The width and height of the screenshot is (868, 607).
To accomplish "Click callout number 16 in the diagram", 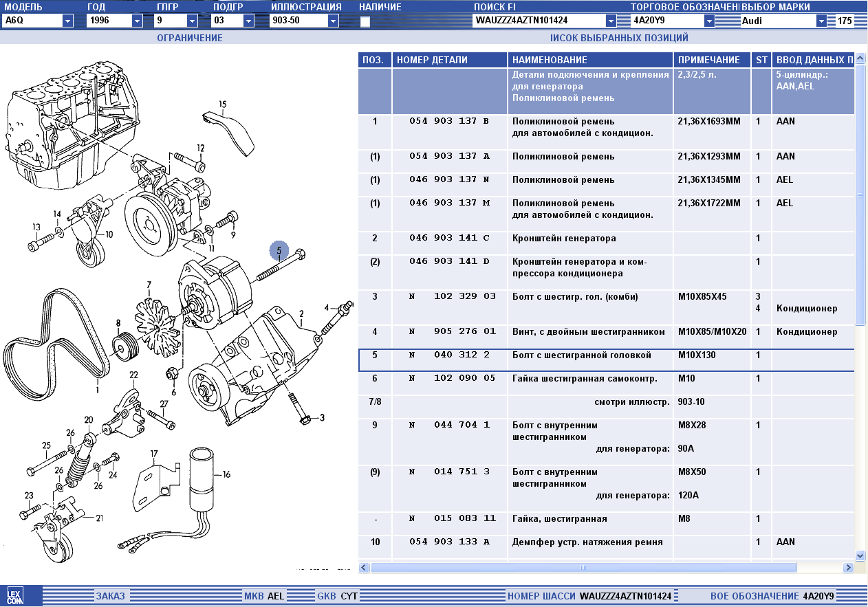I will (226, 474).
